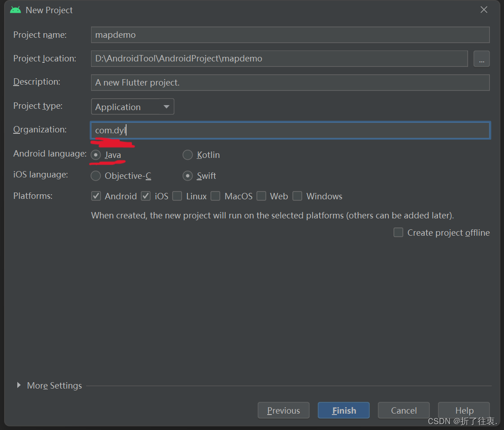504x430 pixels.
Task: Go back with the Previous button
Action: pos(284,410)
